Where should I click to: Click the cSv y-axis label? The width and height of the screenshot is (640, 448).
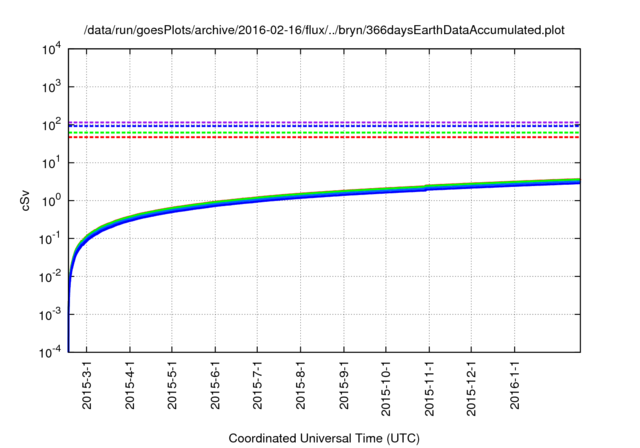coord(25,200)
